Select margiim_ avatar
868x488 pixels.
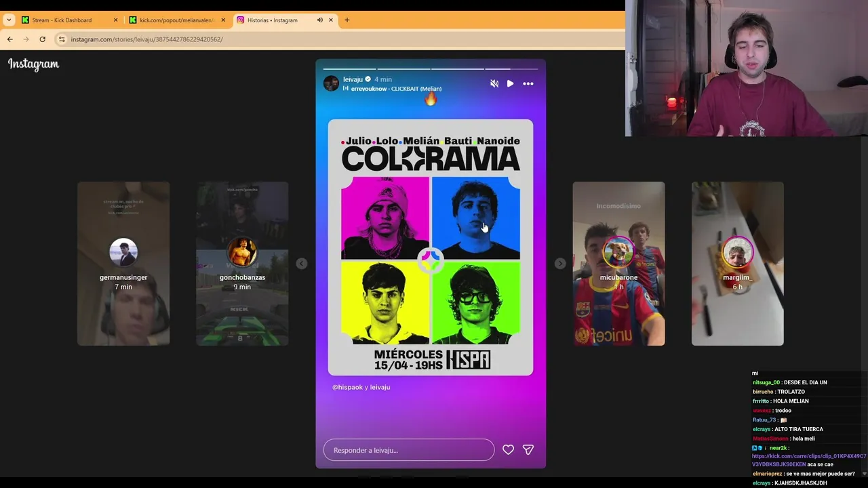pos(737,253)
